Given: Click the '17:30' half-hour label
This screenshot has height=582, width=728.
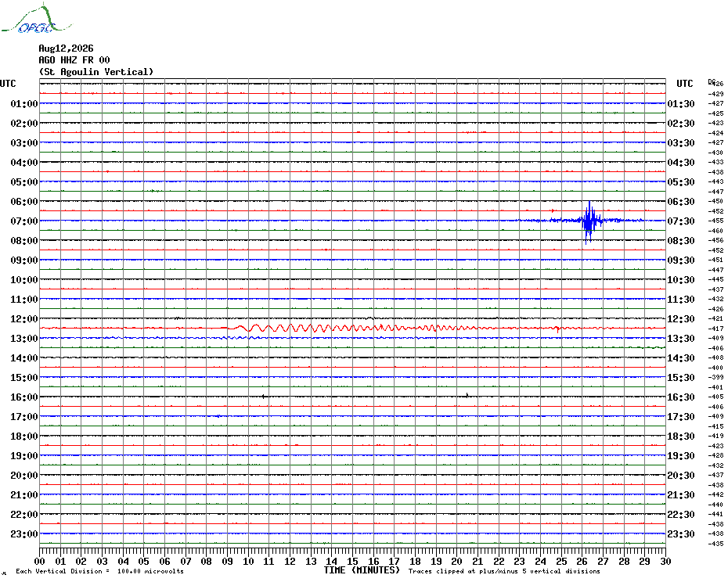Looking at the screenshot, I should coord(681,417).
